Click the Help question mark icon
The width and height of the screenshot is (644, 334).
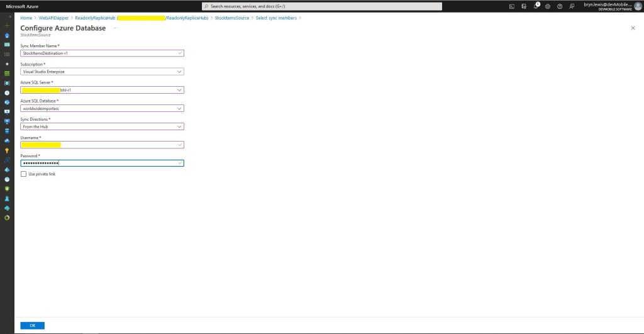560,6
